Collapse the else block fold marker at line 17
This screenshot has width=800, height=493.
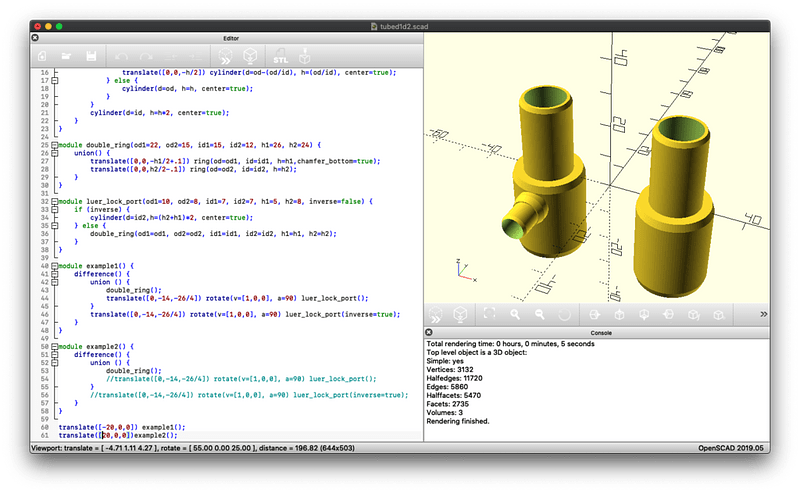pyautogui.click(x=55, y=80)
